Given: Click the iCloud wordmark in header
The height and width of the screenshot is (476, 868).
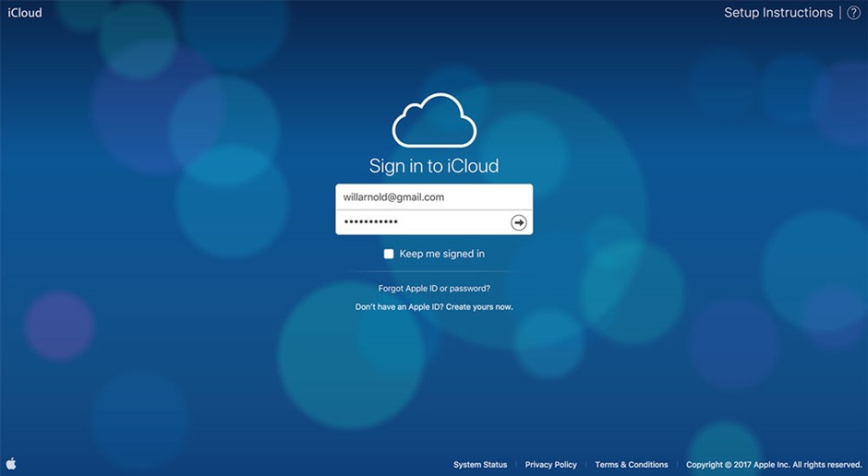Looking at the screenshot, I should point(25,13).
